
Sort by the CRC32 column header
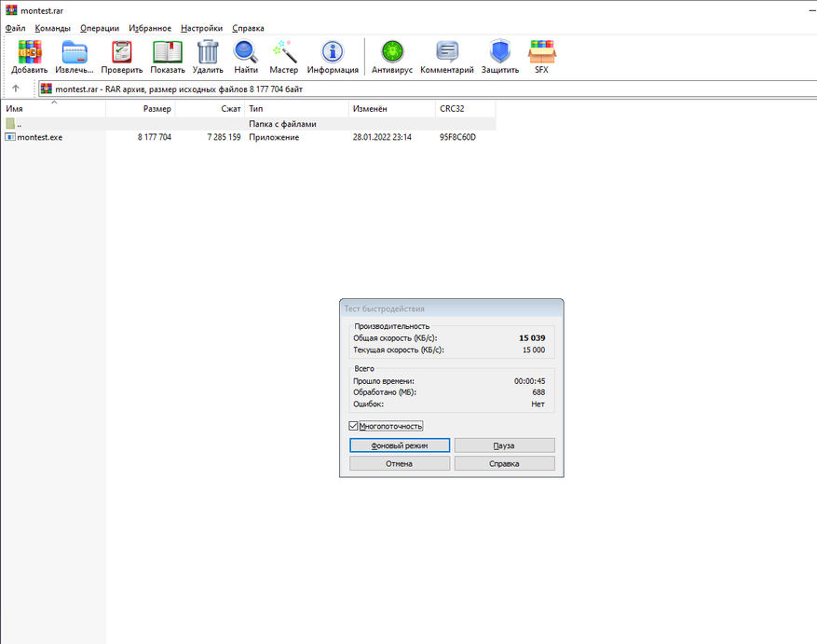coord(466,108)
